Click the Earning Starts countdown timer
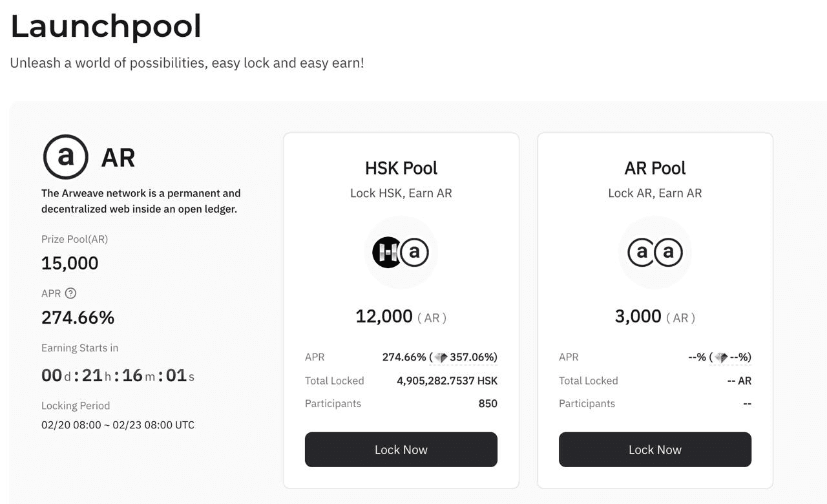This screenshot has width=827, height=504. [118, 375]
